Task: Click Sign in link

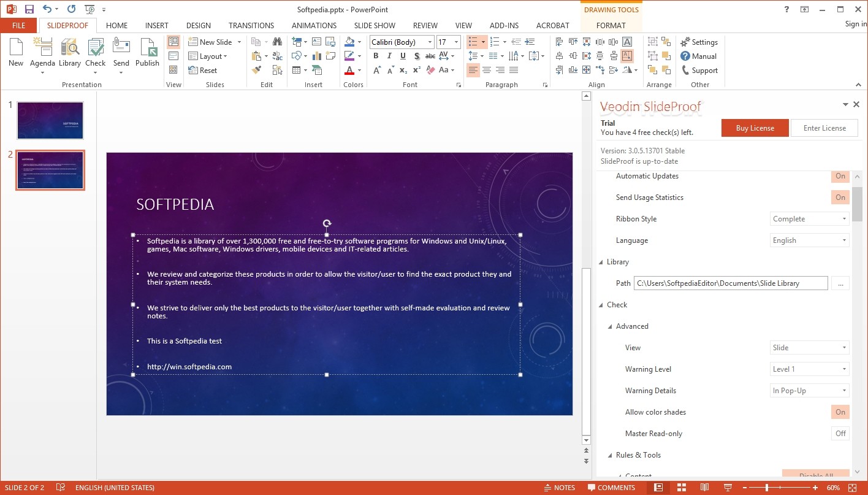Action: tap(856, 24)
